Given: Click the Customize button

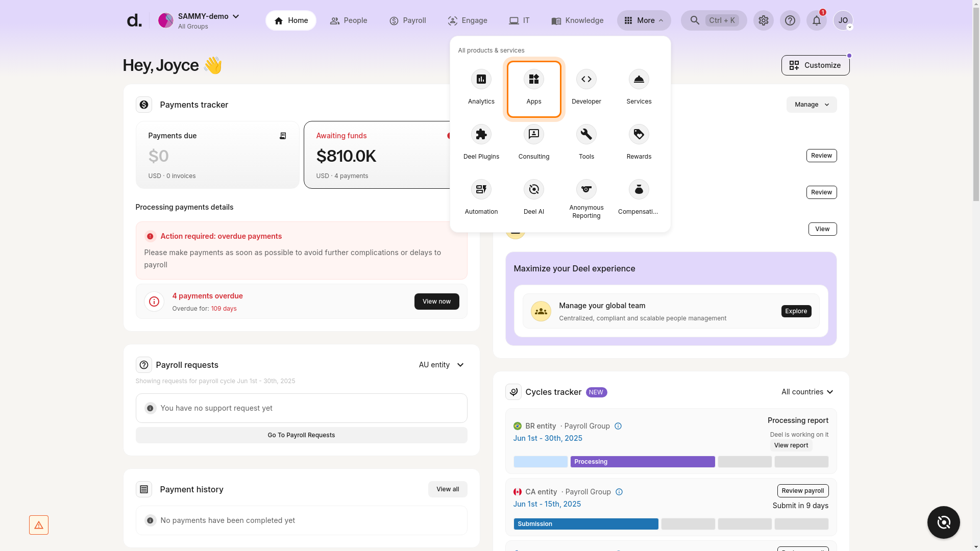Looking at the screenshot, I should click(x=815, y=65).
